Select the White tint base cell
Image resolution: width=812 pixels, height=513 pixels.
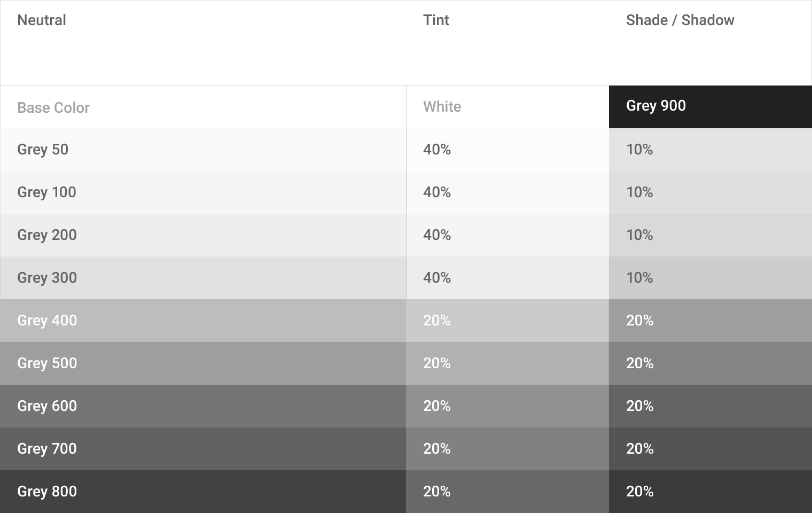tap(507, 107)
